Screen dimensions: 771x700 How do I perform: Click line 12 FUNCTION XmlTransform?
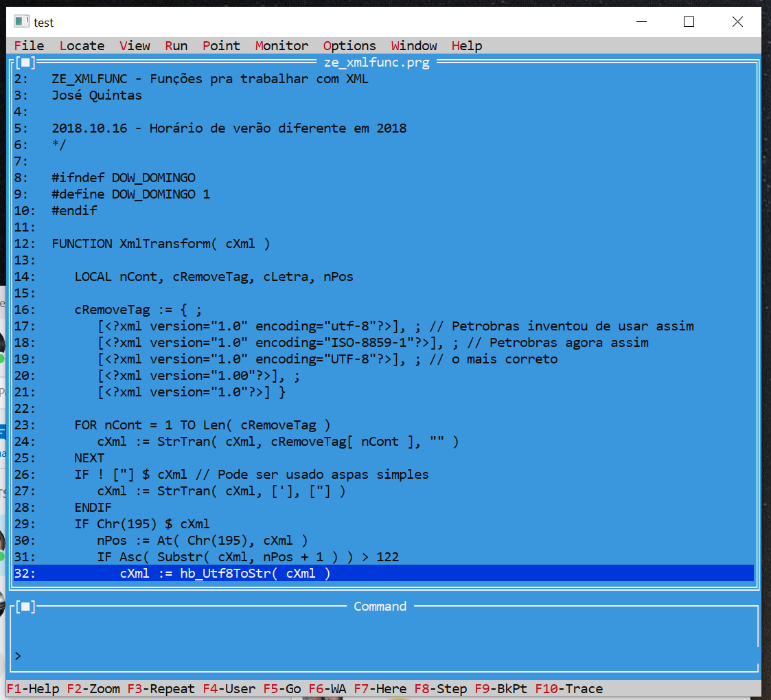[x=161, y=244]
